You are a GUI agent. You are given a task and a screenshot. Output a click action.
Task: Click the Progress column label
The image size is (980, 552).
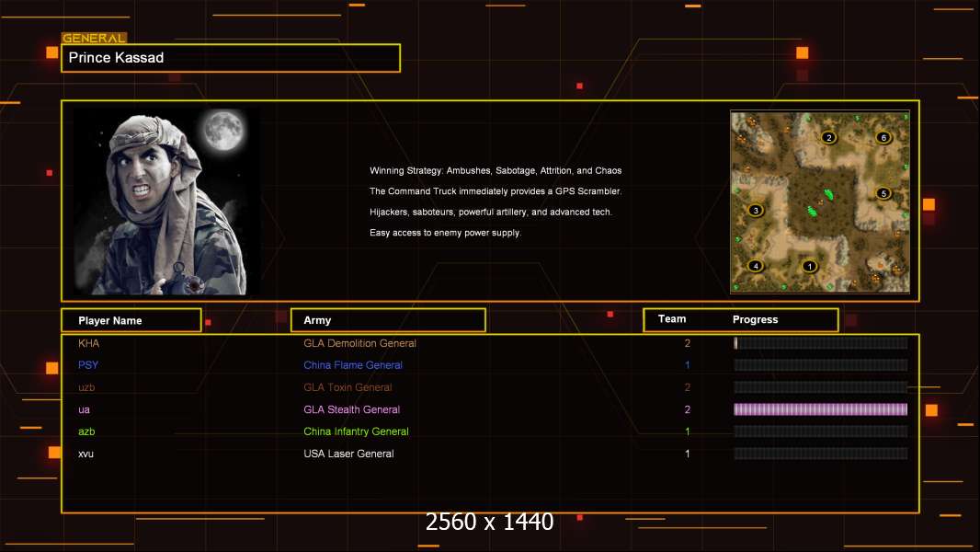tap(755, 320)
